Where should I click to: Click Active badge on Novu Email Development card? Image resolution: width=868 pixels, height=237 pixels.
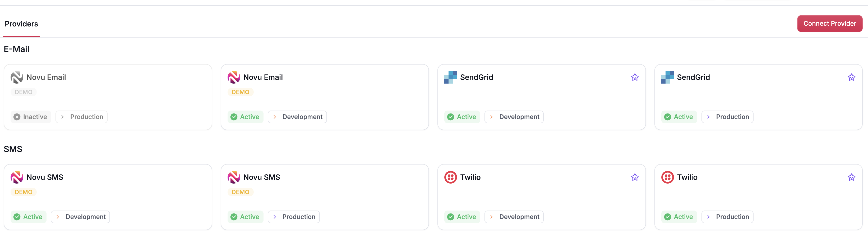pos(245,117)
